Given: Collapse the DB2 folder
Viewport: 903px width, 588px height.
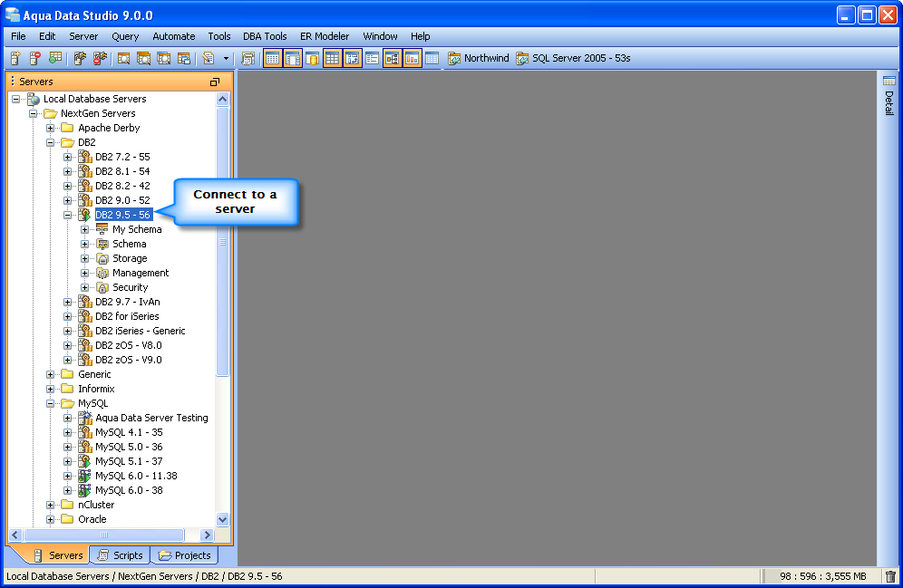Looking at the screenshot, I should (51, 142).
